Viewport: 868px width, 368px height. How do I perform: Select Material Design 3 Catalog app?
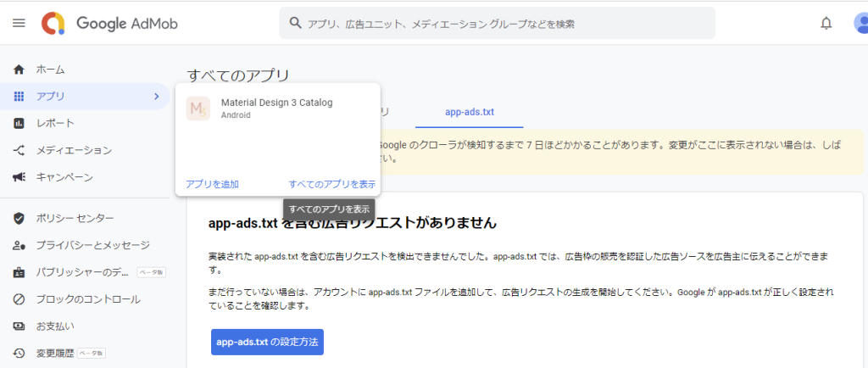[276, 109]
